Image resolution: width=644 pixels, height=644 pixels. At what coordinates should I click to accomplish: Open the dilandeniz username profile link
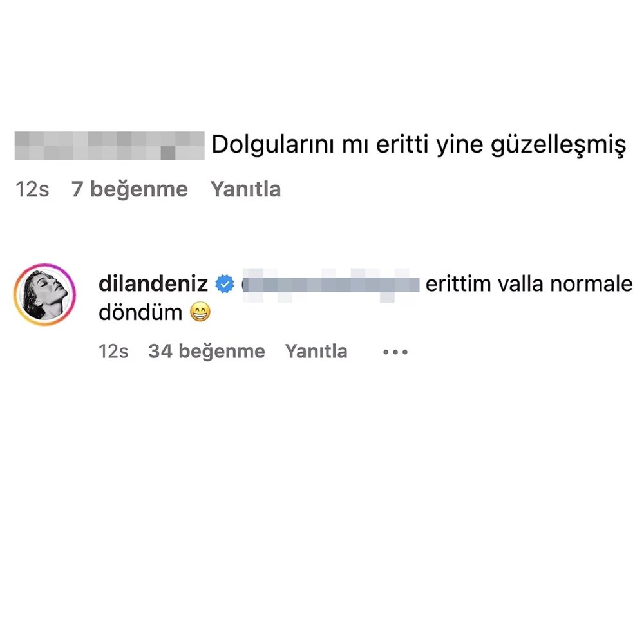click(x=153, y=284)
